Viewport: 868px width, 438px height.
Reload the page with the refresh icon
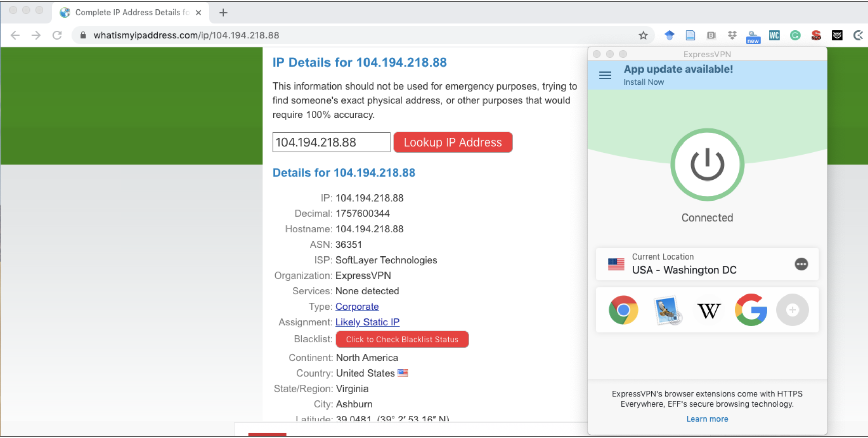click(x=57, y=35)
